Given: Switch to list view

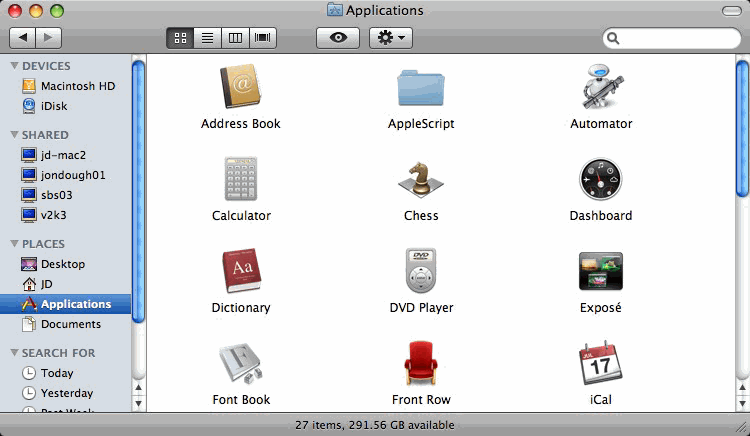Looking at the screenshot, I should coord(208,38).
